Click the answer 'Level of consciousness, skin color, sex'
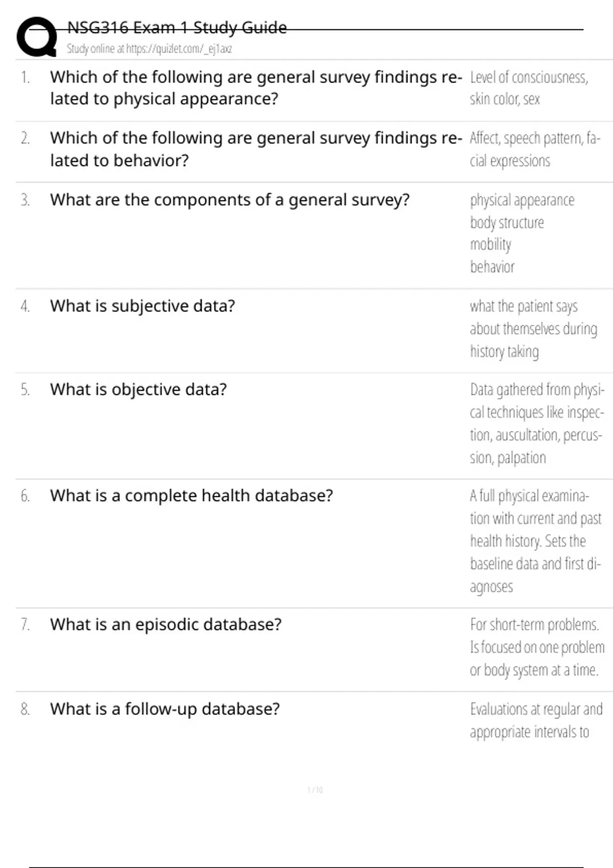 (529, 88)
